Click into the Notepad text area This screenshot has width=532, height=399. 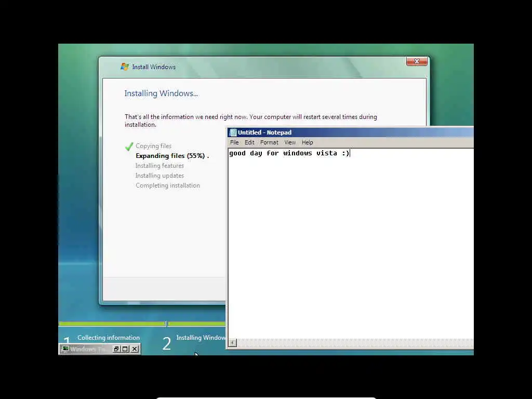pos(351,244)
